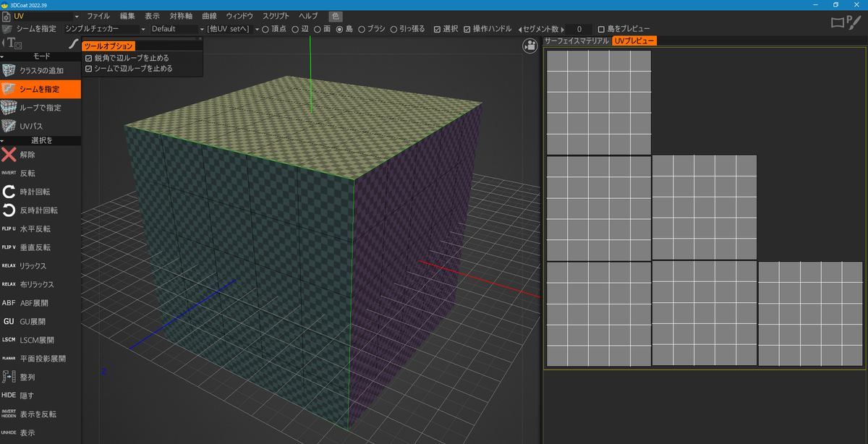Select the クラスタの追加 (add cluster) tool
This screenshot has height=444, width=868.
tap(41, 70)
